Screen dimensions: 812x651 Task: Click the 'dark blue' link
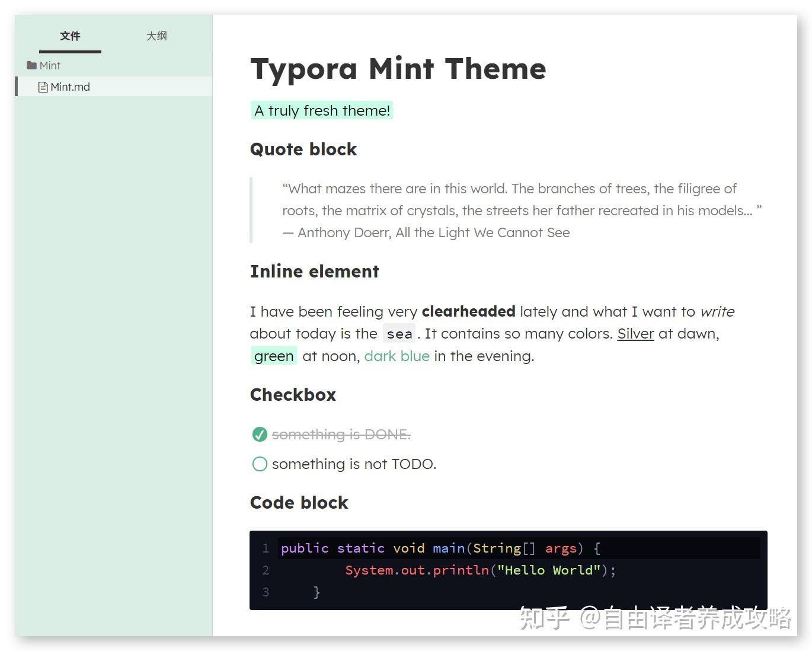(x=397, y=356)
